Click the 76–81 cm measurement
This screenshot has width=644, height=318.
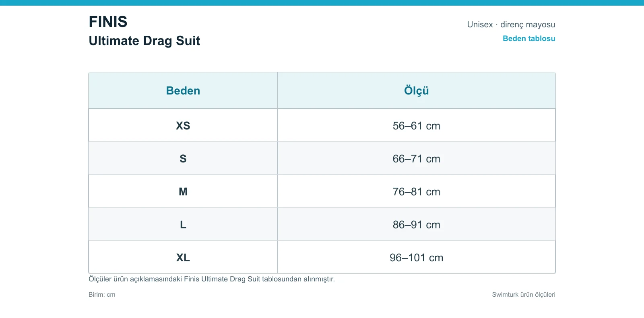[x=417, y=192]
